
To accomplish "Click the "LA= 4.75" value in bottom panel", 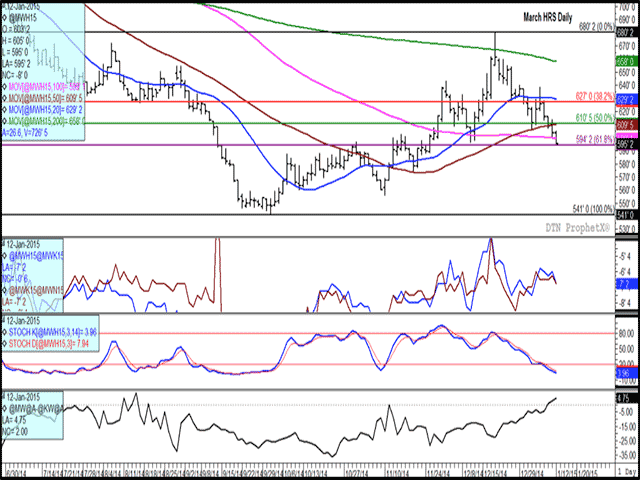I will click(x=16, y=419).
